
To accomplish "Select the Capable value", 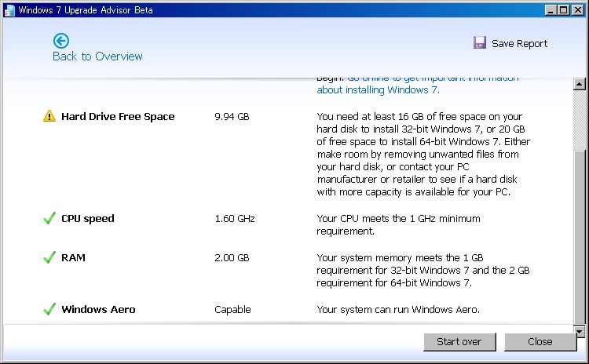I will pyautogui.click(x=232, y=310).
